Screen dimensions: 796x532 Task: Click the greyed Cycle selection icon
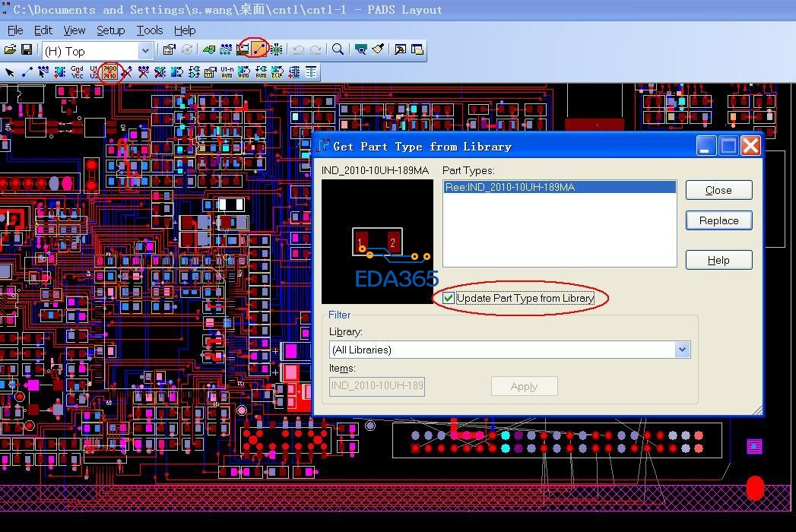187,49
